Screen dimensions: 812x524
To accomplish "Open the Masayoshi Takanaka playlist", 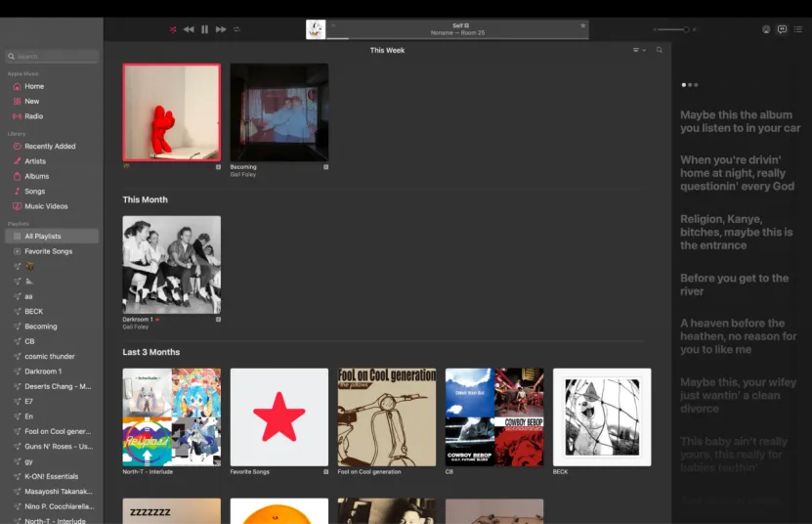I will 52,492.
